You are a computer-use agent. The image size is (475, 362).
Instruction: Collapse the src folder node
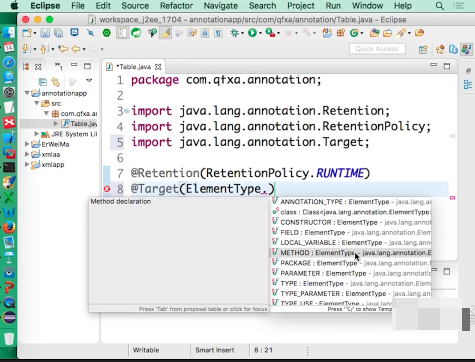point(37,103)
